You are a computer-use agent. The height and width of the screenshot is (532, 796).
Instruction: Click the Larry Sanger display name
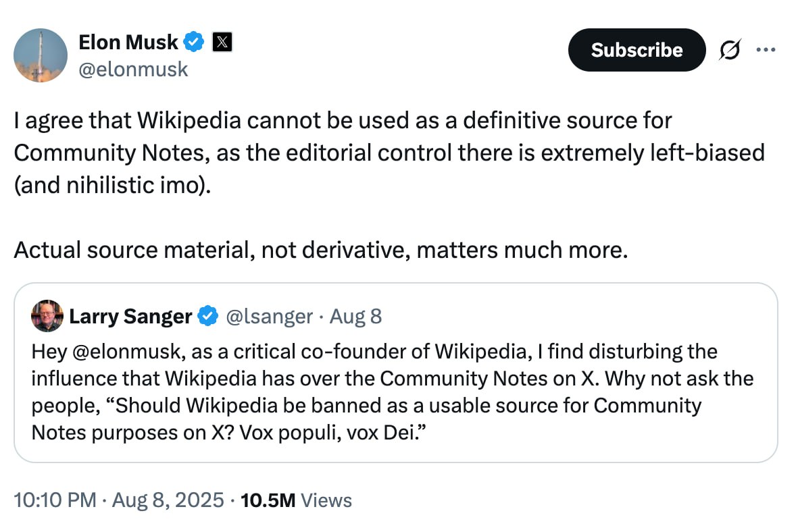click(130, 316)
